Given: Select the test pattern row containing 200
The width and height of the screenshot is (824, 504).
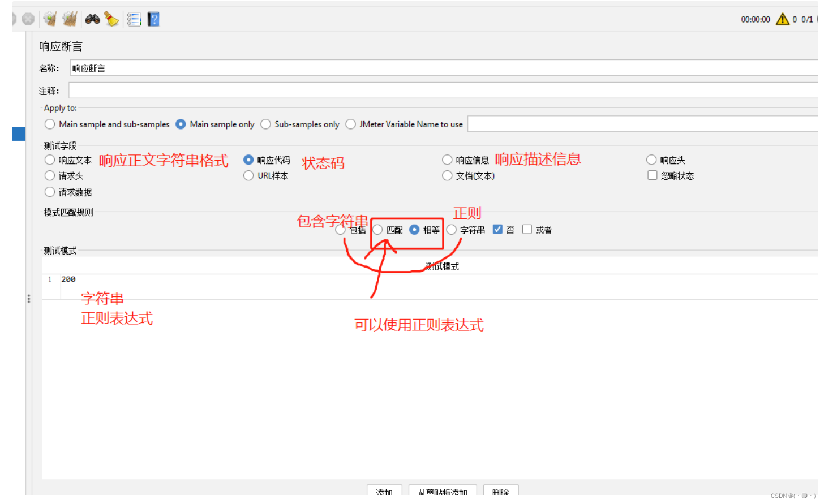Looking at the screenshot, I should [430, 279].
